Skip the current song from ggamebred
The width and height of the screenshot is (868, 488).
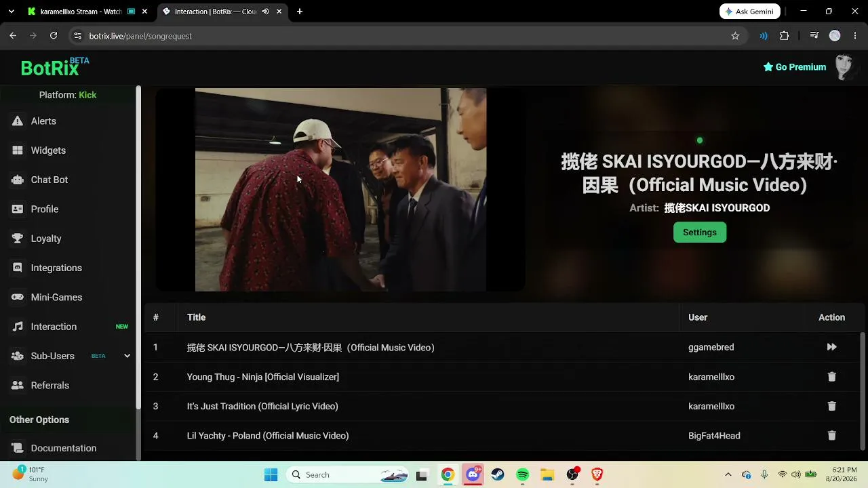tap(831, 347)
